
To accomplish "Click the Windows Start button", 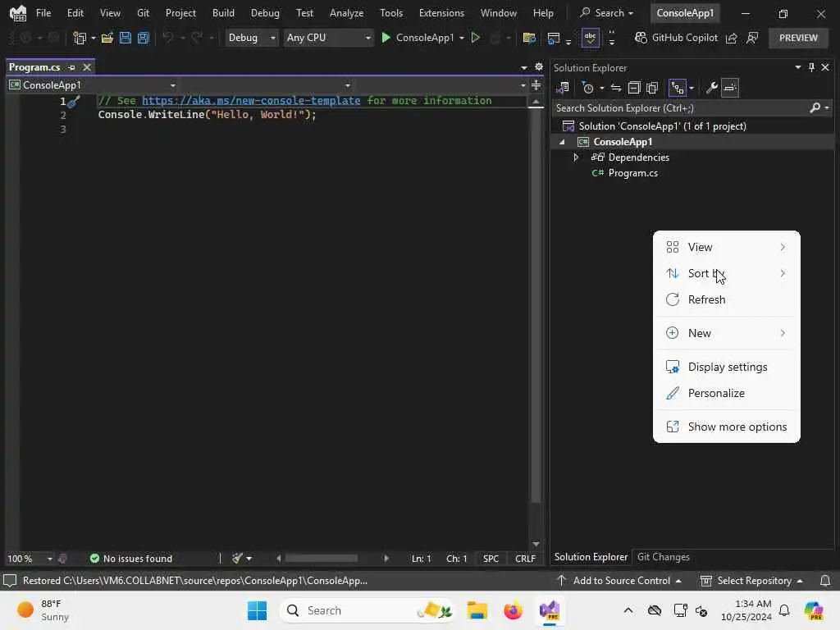I will tap(257, 610).
